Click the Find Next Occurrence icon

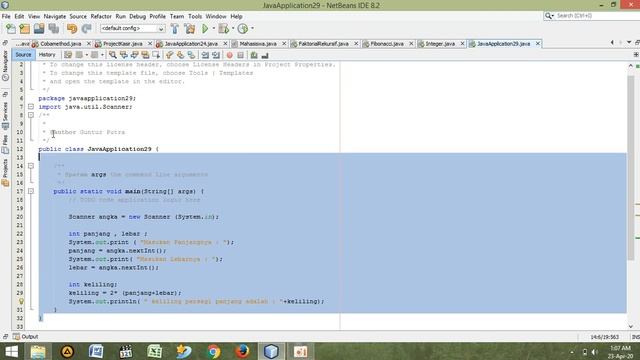coord(134,55)
